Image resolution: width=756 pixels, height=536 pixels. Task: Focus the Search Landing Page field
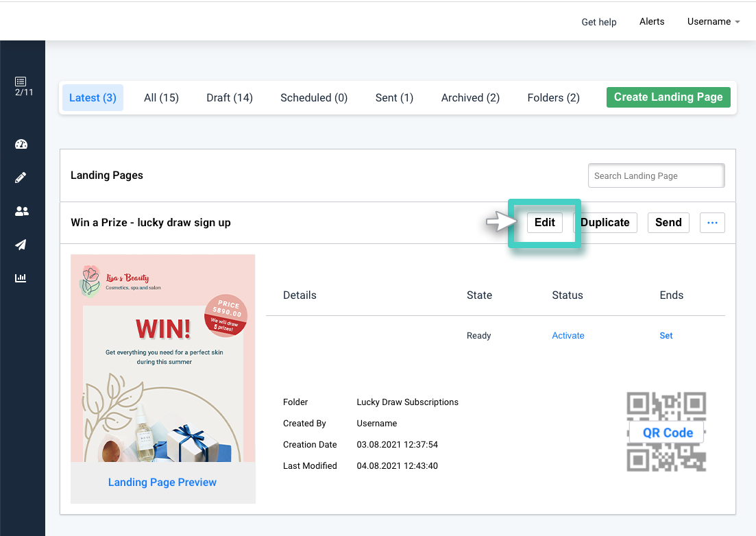656,176
